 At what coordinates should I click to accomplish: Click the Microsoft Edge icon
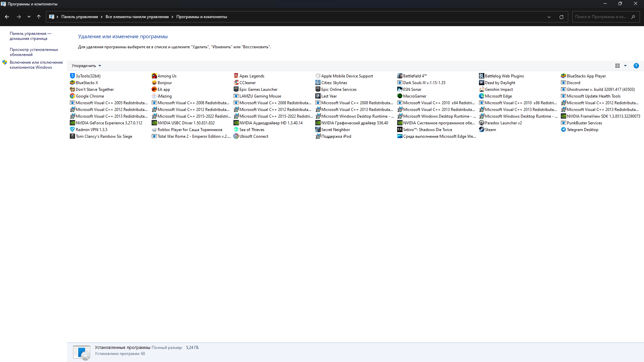[481, 96]
